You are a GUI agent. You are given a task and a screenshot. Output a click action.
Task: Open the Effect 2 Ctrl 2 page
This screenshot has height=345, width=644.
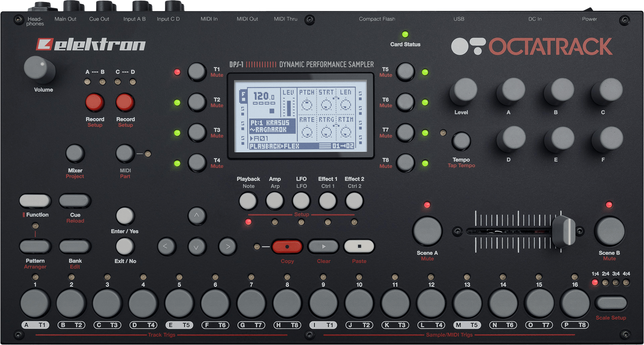point(354,201)
